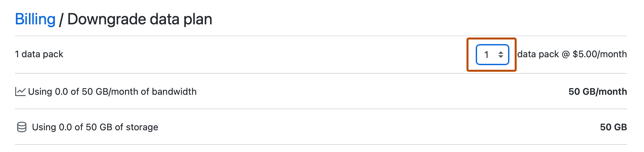The height and width of the screenshot is (152, 644).
Task: Click the word 'Downgrade' in the title
Action: click(x=106, y=19)
